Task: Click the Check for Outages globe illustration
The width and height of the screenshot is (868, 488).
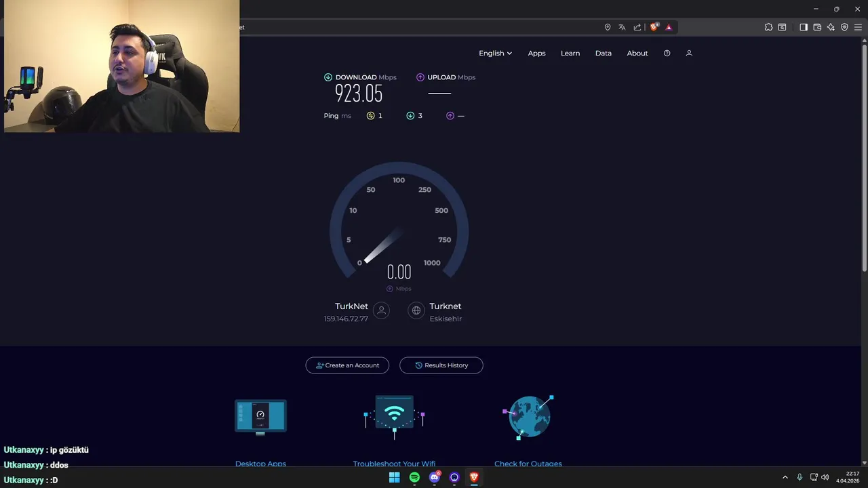Action: (x=528, y=416)
